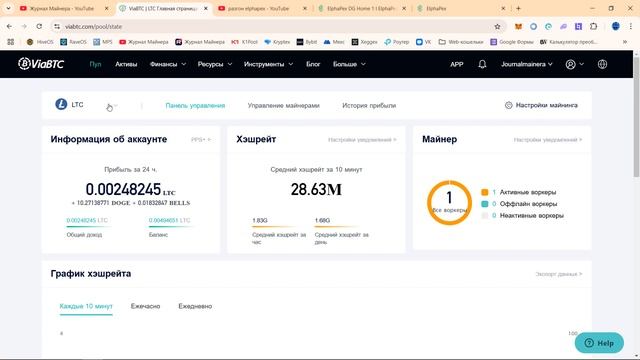Open the HiveOS bookmark

(40, 42)
